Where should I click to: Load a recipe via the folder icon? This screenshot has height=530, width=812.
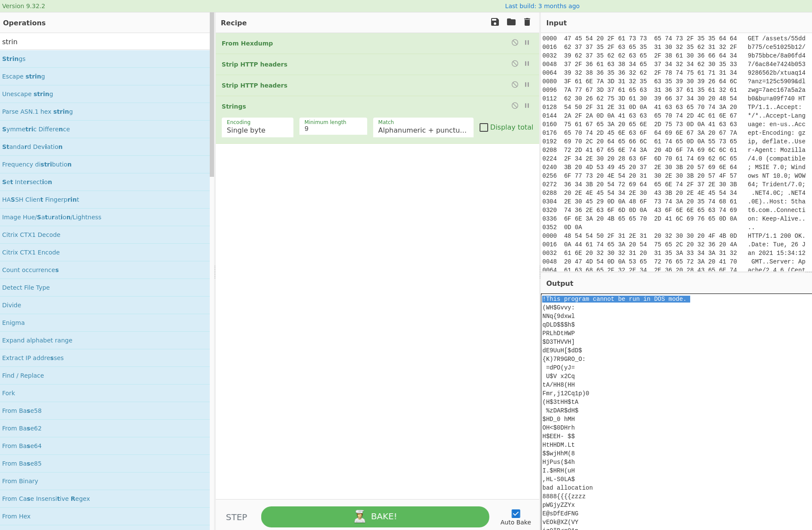(x=511, y=22)
